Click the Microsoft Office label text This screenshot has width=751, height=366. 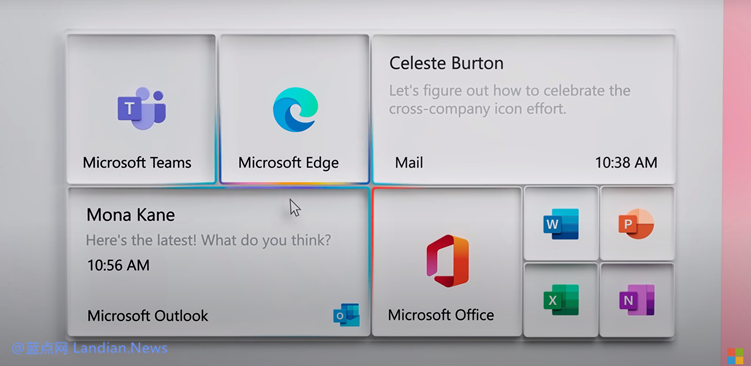[441, 315]
